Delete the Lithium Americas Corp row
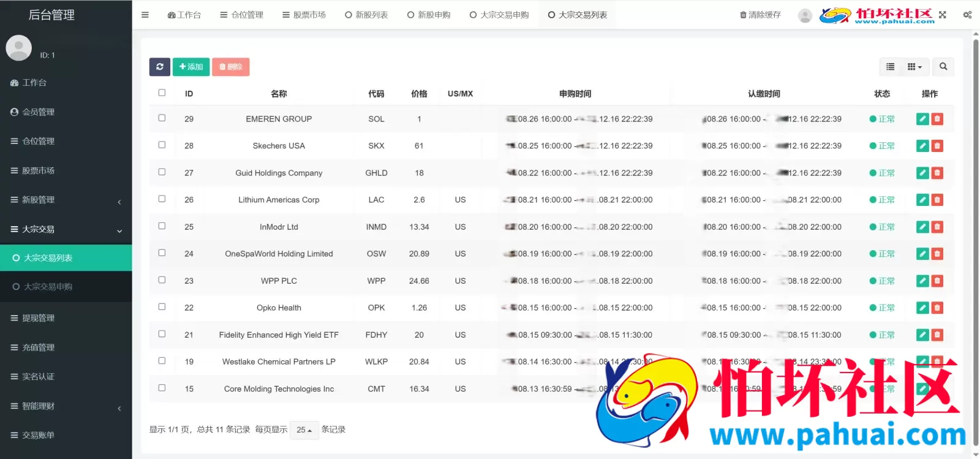980x459 pixels. pos(937,200)
